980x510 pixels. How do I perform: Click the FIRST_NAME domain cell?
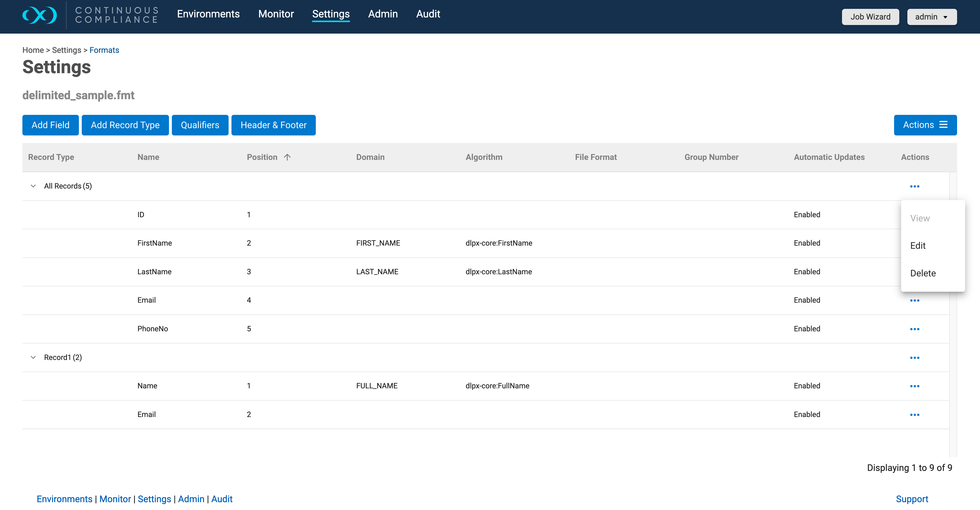pos(378,243)
